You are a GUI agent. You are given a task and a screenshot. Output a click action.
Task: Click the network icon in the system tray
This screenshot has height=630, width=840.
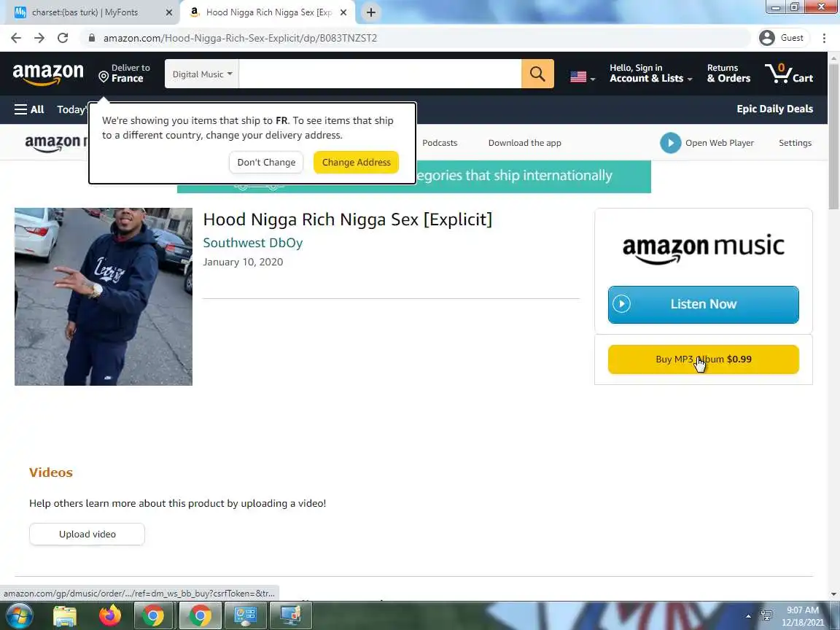coord(766,616)
